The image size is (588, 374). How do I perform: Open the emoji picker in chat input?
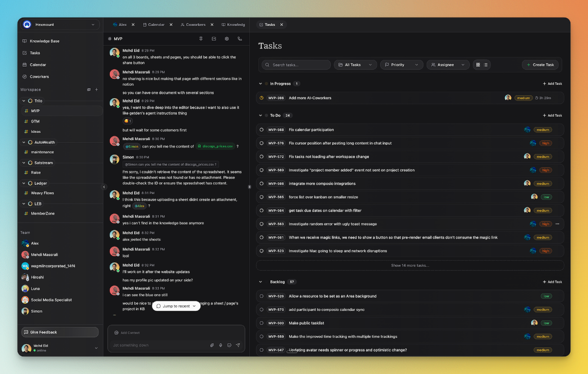coord(229,345)
